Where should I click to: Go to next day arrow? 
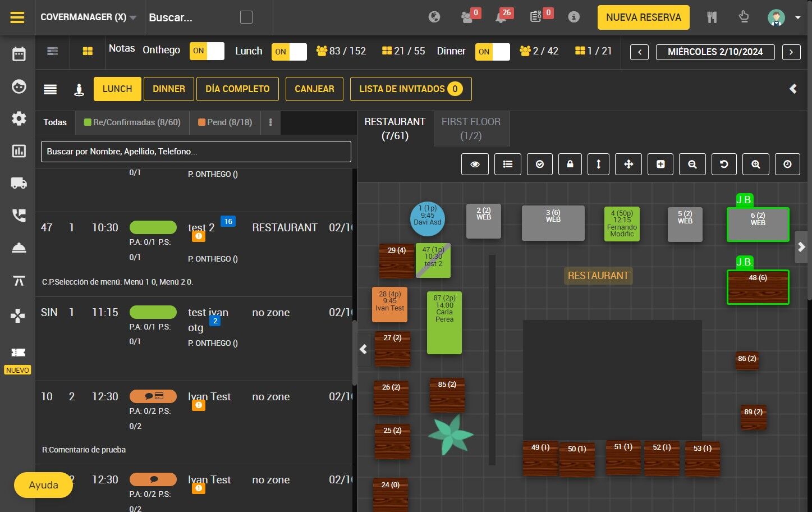pyautogui.click(x=791, y=52)
